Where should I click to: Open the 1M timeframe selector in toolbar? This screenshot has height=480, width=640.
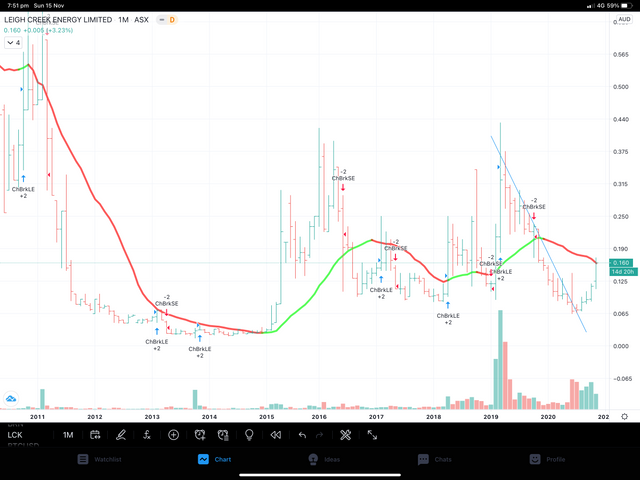68,435
